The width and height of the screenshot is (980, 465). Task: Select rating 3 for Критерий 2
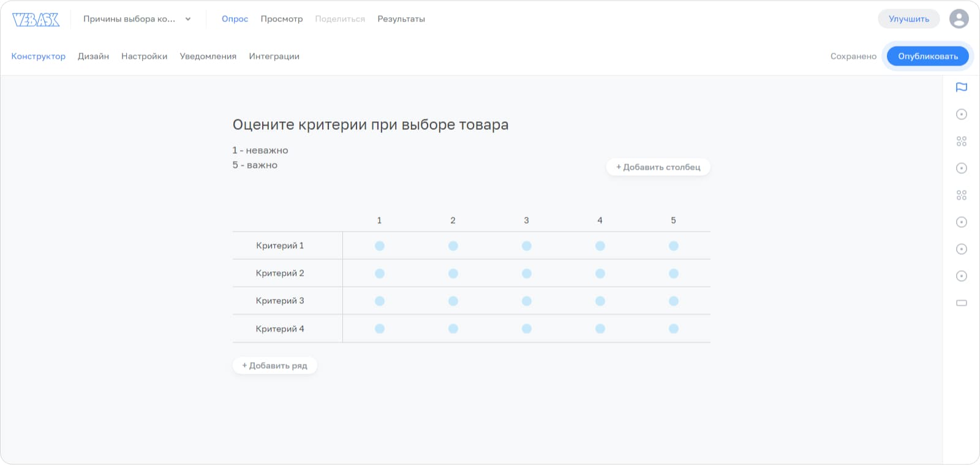point(527,274)
